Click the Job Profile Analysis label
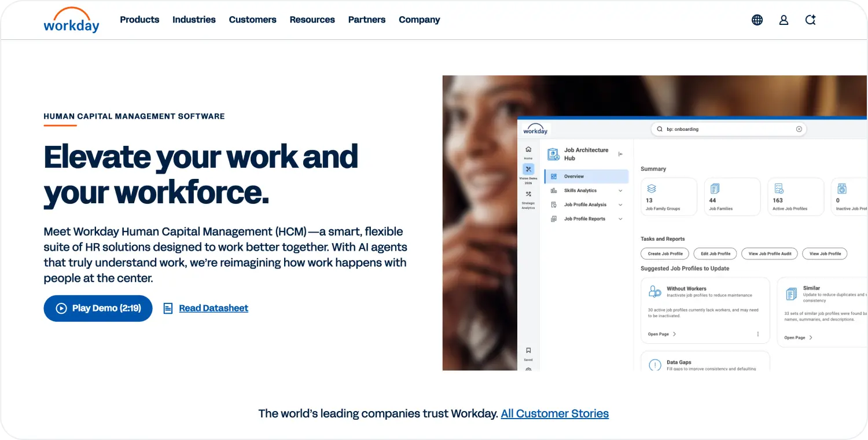The image size is (868, 440). 586,204
